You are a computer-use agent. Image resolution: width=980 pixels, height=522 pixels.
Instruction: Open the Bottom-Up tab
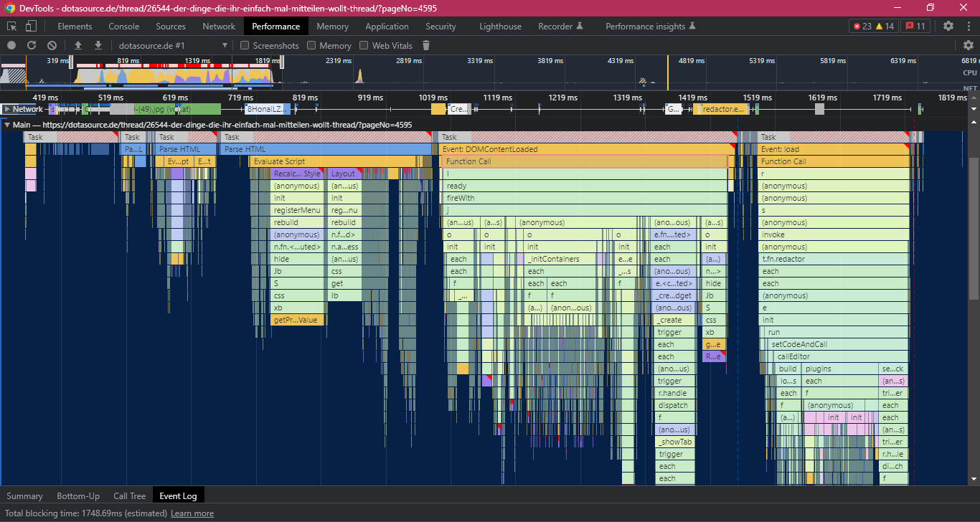point(78,495)
